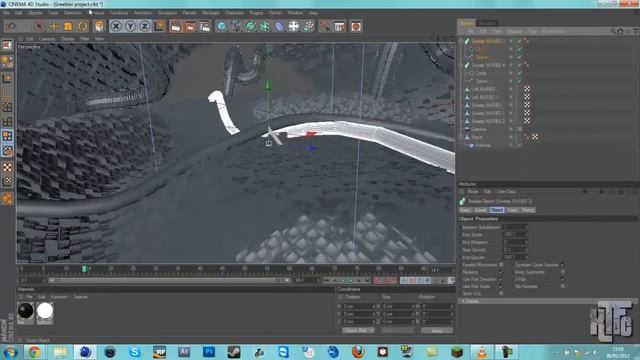Open the Coord tab in Attributes
The image size is (640, 360).
click(480, 210)
